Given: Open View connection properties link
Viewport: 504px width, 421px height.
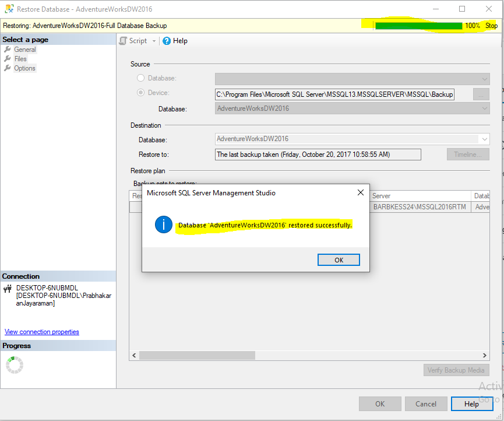Looking at the screenshot, I should (x=42, y=332).
